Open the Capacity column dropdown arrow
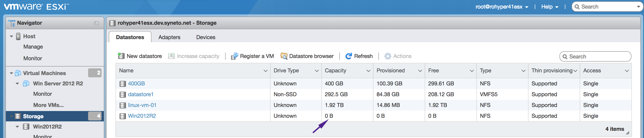 (368, 71)
